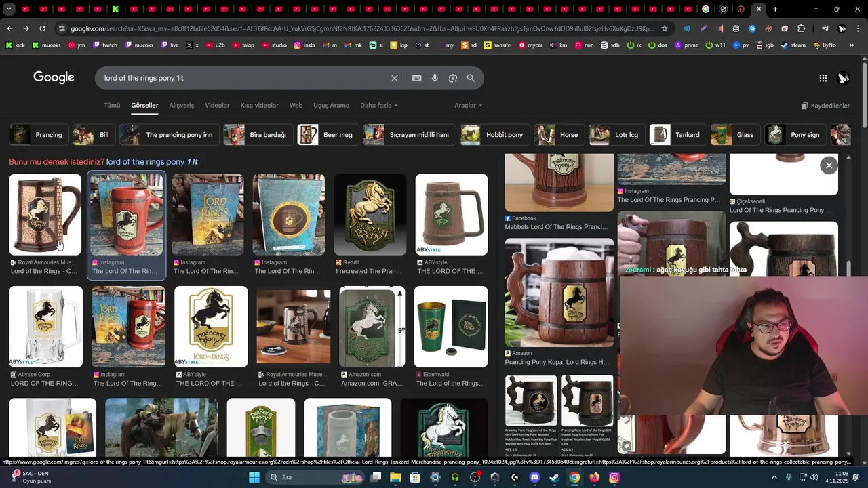The image size is (868, 488).
Task: Expand the Araçlar tools dropdown
Action: coord(468,106)
